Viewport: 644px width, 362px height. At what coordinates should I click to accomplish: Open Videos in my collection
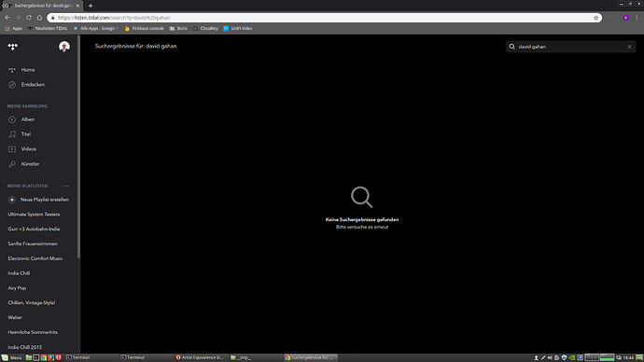29,149
